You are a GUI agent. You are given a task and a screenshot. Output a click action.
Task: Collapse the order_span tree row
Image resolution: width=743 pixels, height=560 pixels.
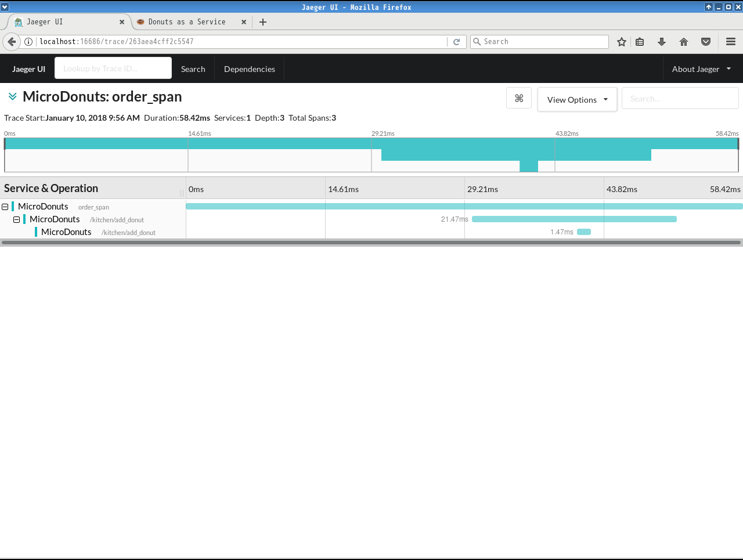click(x=5, y=207)
